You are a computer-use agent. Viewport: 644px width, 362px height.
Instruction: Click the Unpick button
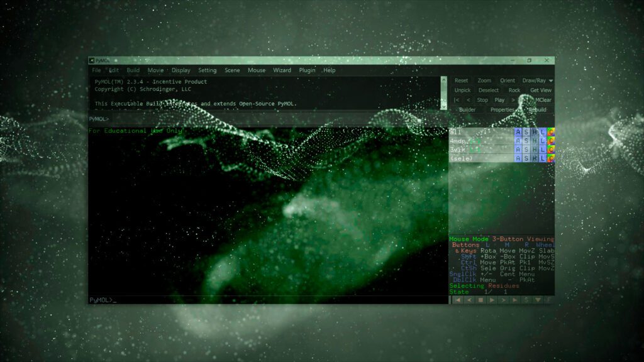tap(462, 90)
